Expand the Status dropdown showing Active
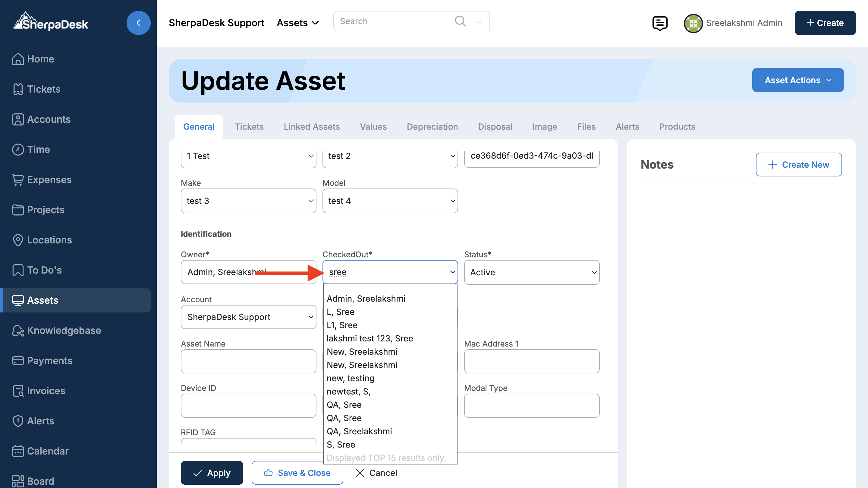Image resolution: width=868 pixels, height=488 pixels. [x=531, y=272]
